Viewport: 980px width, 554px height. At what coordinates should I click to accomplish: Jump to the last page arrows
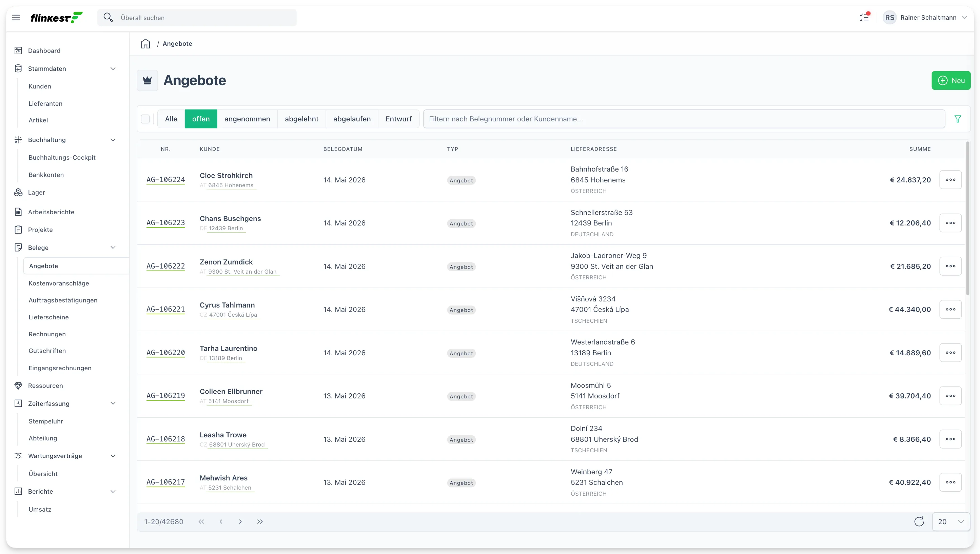[260, 522]
